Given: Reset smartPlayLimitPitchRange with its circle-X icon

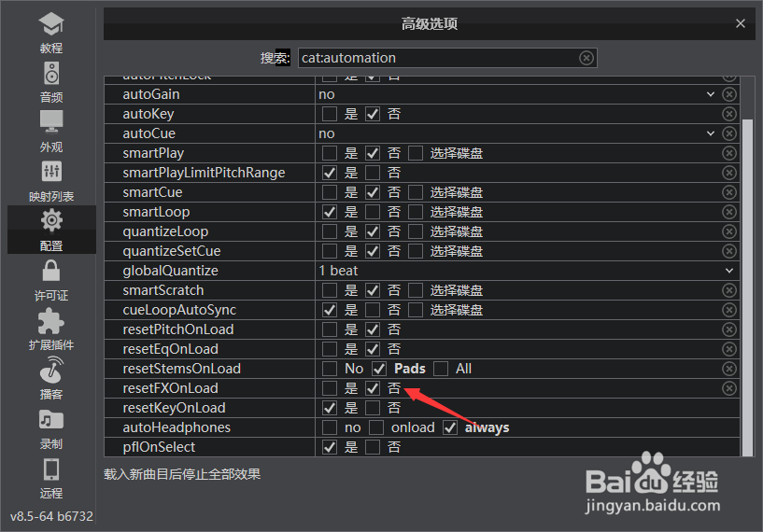Looking at the screenshot, I should pyautogui.click(x=729, y=173).
